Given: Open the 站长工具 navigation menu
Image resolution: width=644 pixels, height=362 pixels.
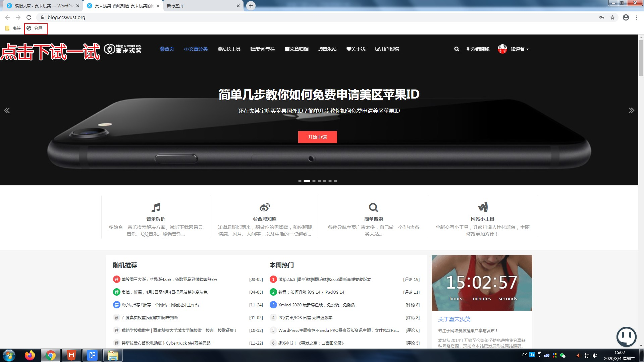Looking at the screenshot, I should tap(229, 49).
